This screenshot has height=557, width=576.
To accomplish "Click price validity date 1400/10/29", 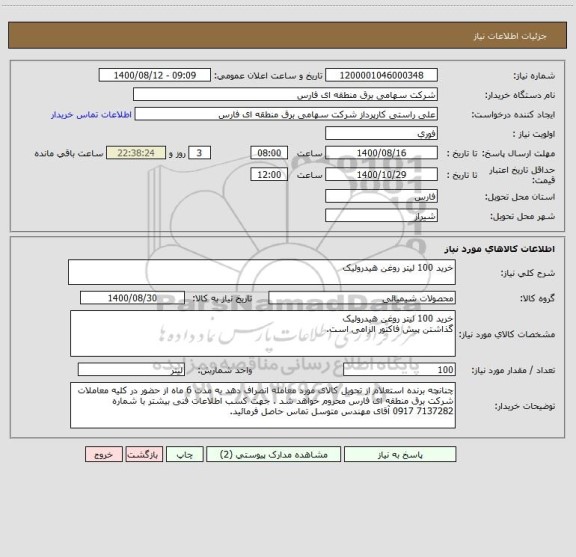I will pyautogui.click(x=381, y=175).
